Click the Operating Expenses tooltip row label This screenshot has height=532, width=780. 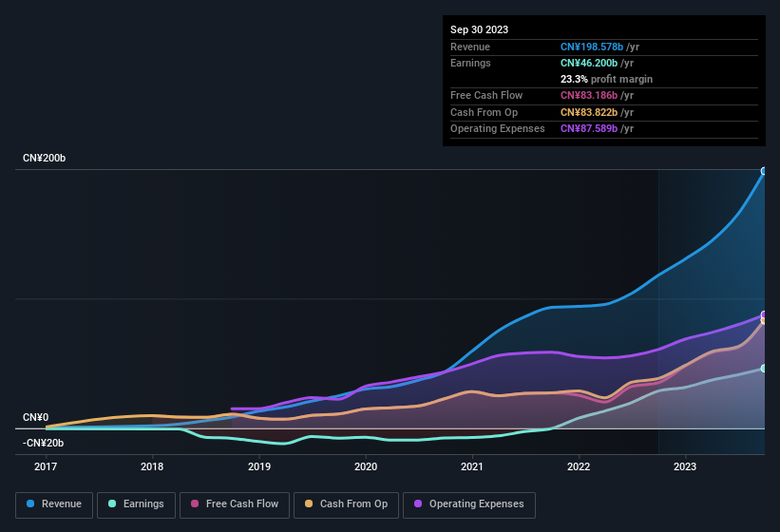pyautogui.click(x=498, y=129)
